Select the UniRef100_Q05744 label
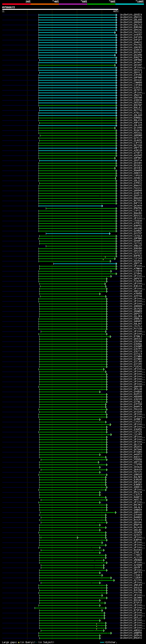 [131, 297]
